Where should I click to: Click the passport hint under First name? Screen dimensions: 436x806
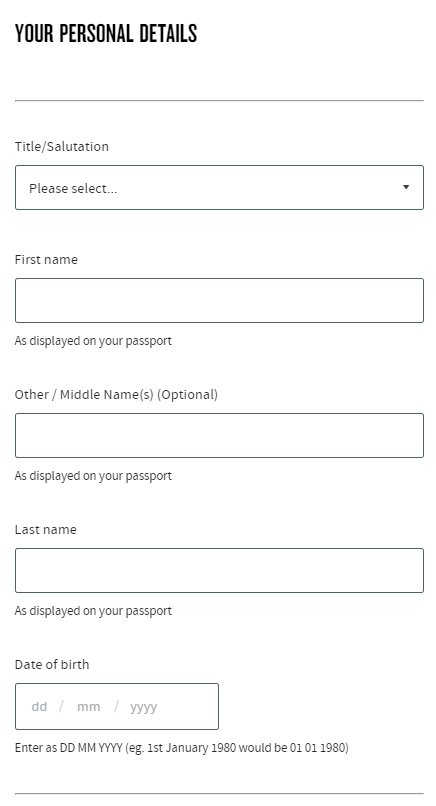coord(93,341)
